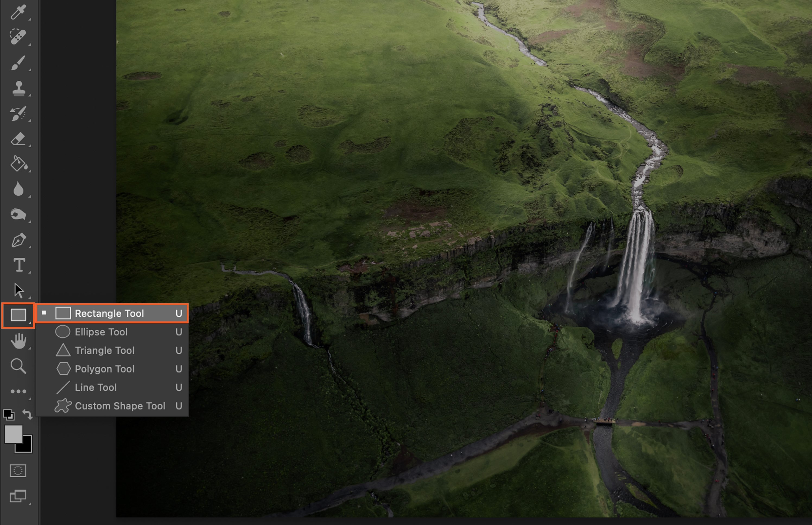Select the Pen tool
This screenshot has width=812, height=525.
pyautogui.click(x=18, y=240)
